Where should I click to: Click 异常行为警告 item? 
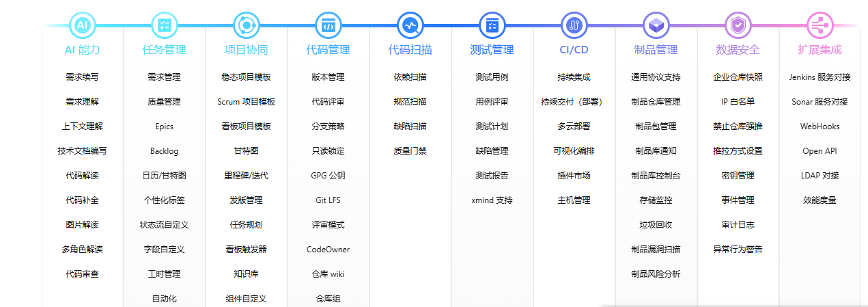[738, 250]
